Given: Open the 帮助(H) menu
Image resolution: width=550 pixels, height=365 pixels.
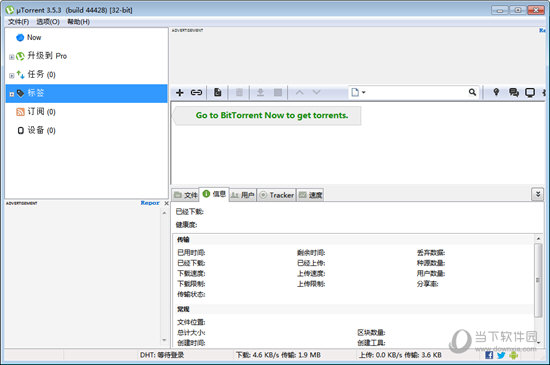Looking at the screenshot, I should [x=79, y=22].
